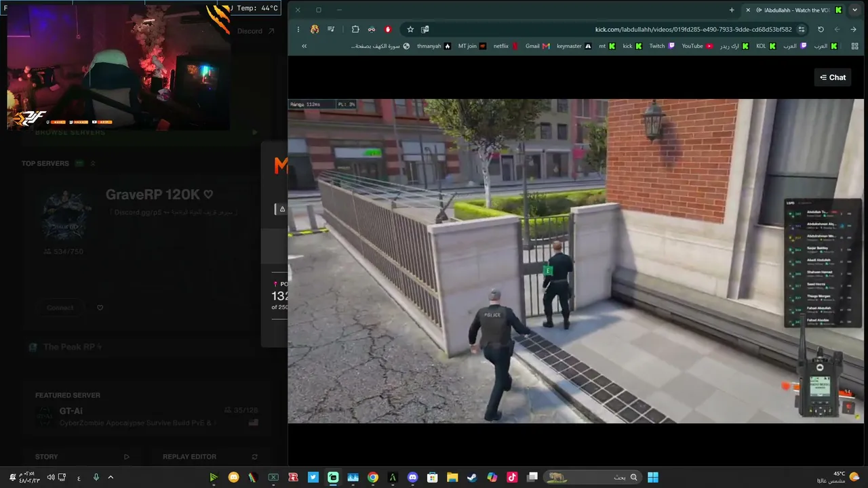Click the webcam overlay thumbnail
This screenshot has width=868, height=488.
pos(118,68)
